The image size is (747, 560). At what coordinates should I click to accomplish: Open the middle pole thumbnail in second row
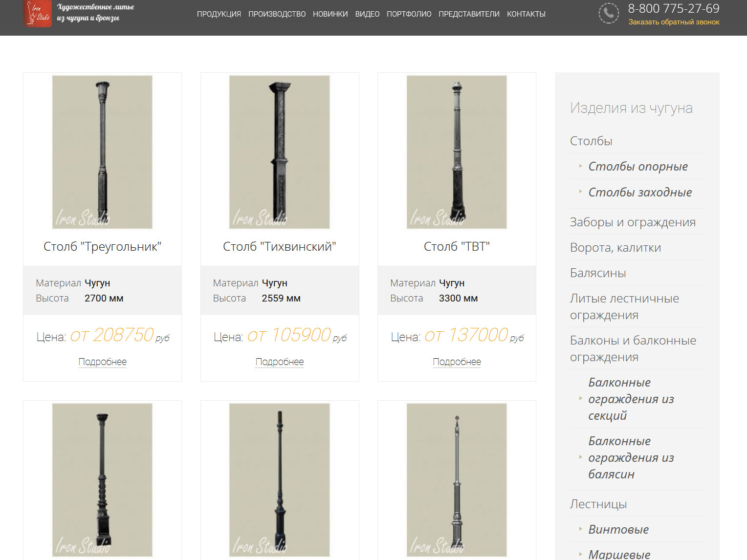pyautogui.click(x=280, y=480)
